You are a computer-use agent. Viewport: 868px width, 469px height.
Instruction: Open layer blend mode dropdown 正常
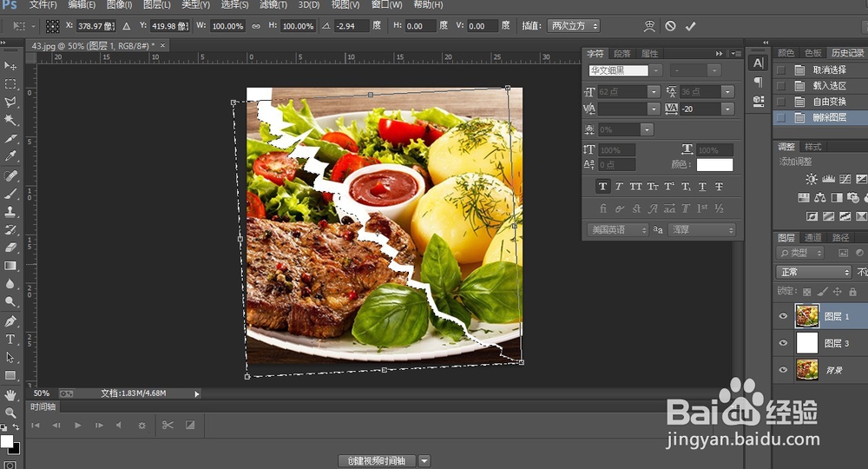pos(813,272)
